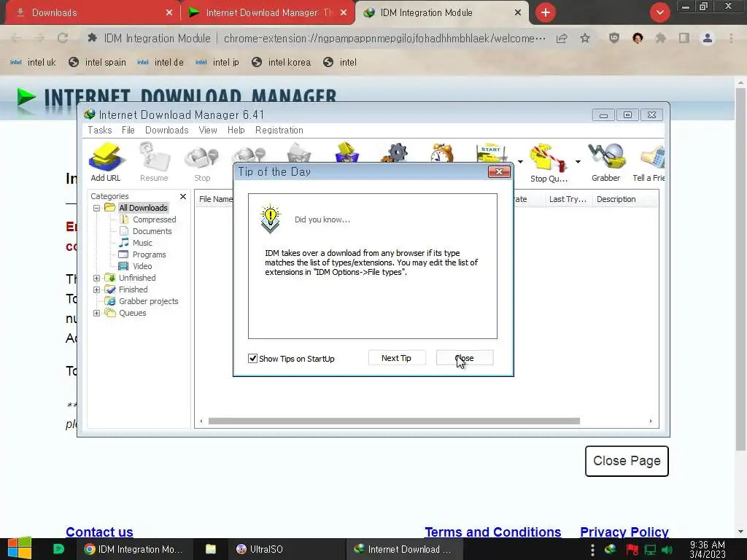The height and width of the screenshot is (560, 747).
Task: Select the Programs category
Action: pyautogui.click(x=149, y=254)
